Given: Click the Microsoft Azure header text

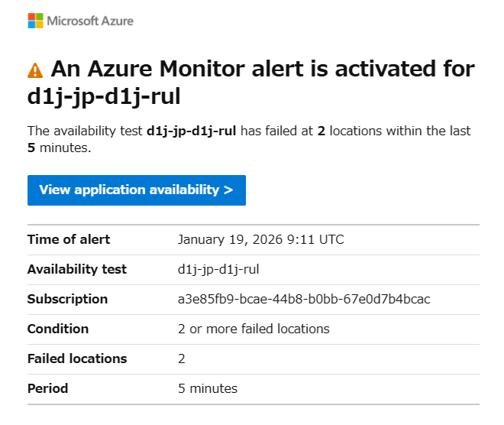Looking at the screenshot, I should click(90, 21).
